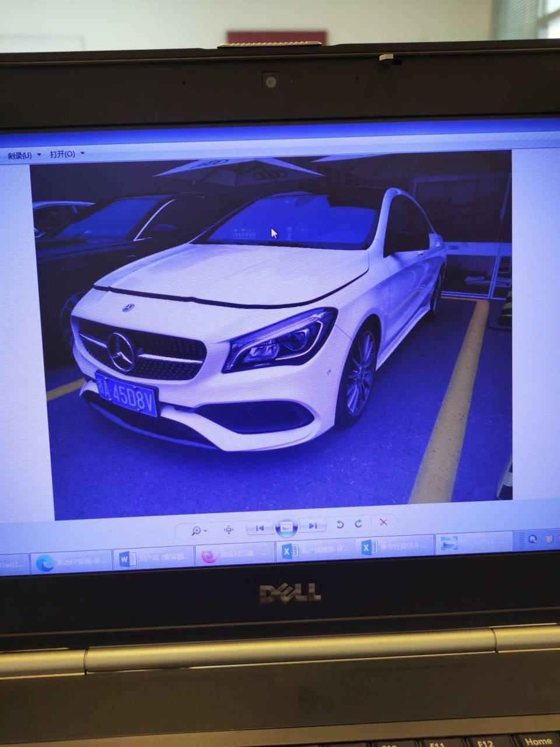Open the Word document taskbar button
Viewport: 560px width, 747px height.
153,558
